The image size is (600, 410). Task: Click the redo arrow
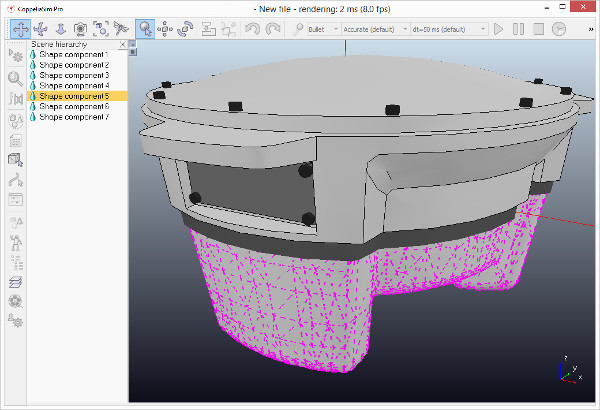(273, 29)
